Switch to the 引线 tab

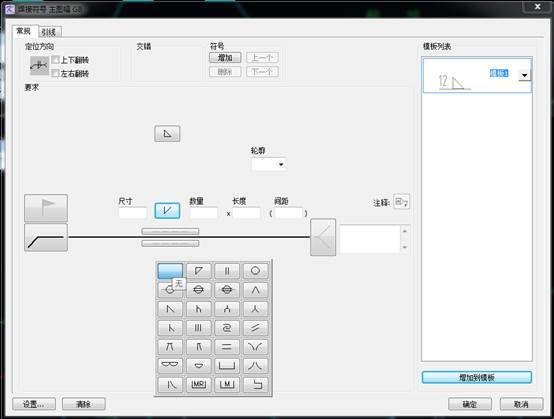coord(49,32)
